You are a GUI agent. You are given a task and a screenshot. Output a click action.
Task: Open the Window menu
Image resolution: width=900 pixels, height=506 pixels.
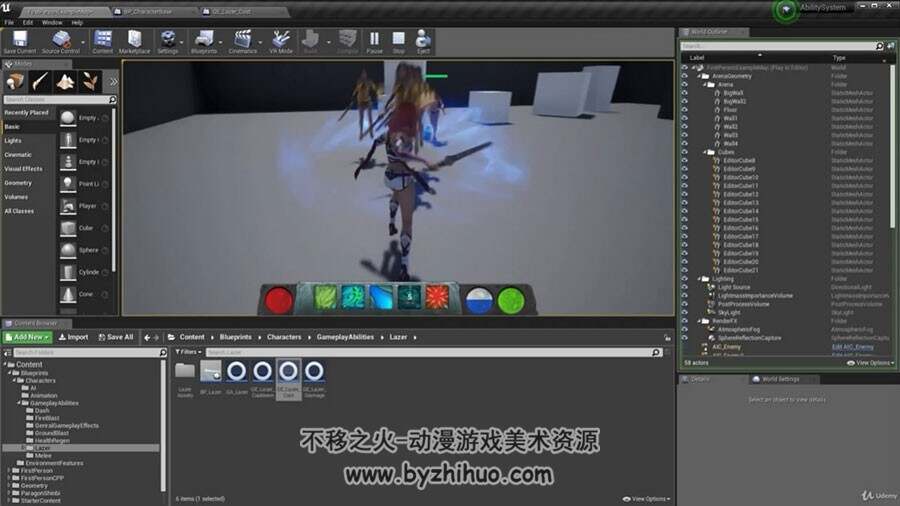point(52,22)
